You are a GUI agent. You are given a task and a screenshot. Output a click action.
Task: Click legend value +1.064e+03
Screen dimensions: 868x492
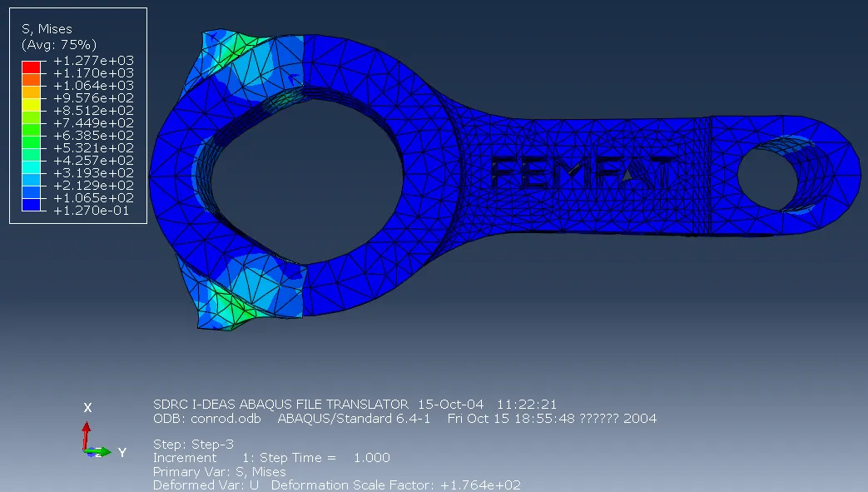[93, 85]
